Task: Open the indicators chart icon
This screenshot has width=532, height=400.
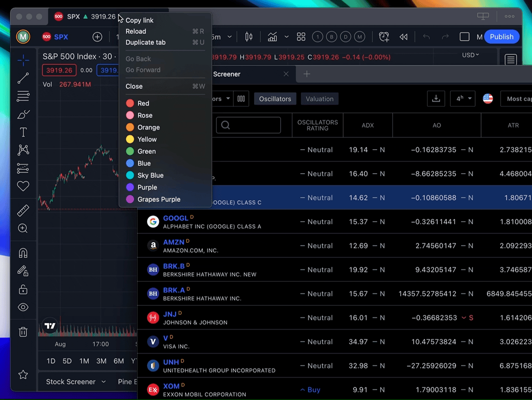Action: [272, 37]
